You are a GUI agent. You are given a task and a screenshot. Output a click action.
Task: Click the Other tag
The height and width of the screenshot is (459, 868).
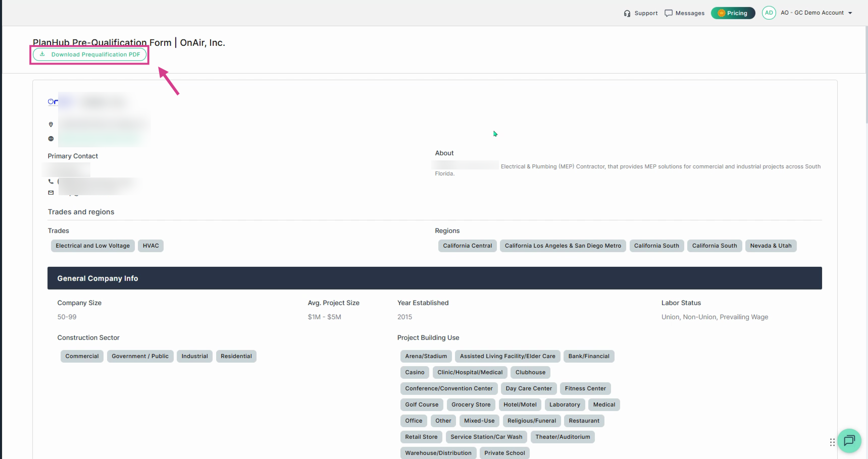443,421
